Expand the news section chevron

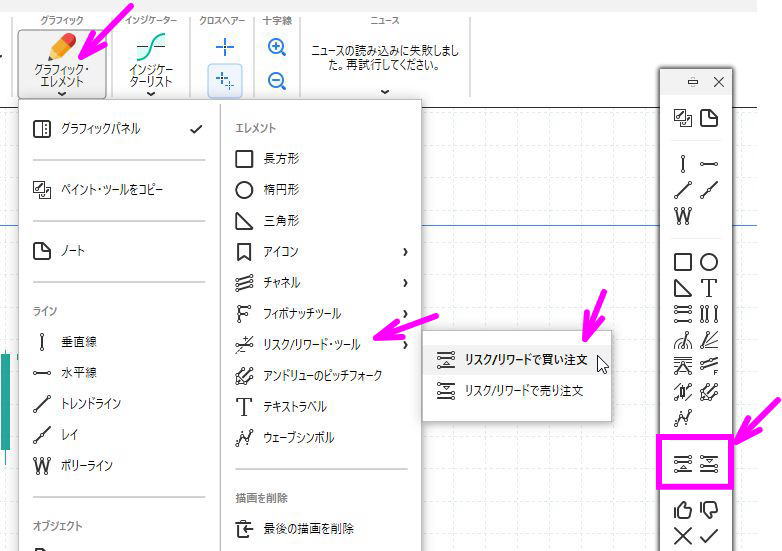pos(385,92)
